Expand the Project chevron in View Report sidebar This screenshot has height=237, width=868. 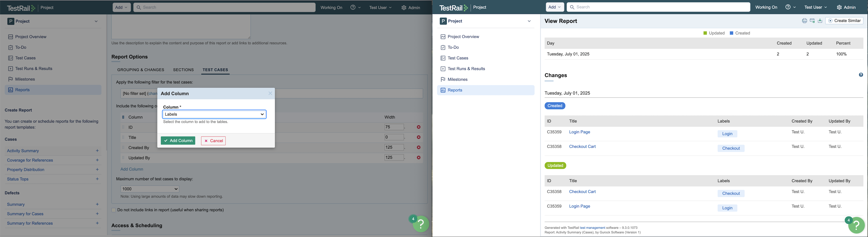tap(529, 21)
